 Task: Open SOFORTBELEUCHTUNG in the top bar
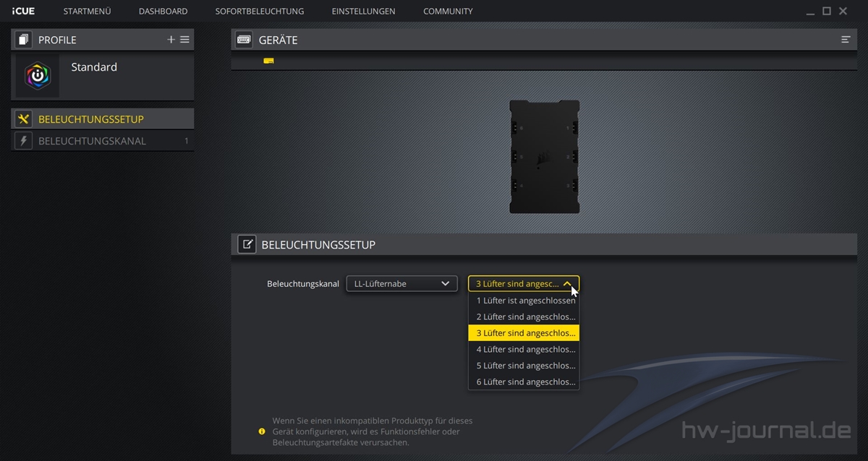[x=260, y=11]
